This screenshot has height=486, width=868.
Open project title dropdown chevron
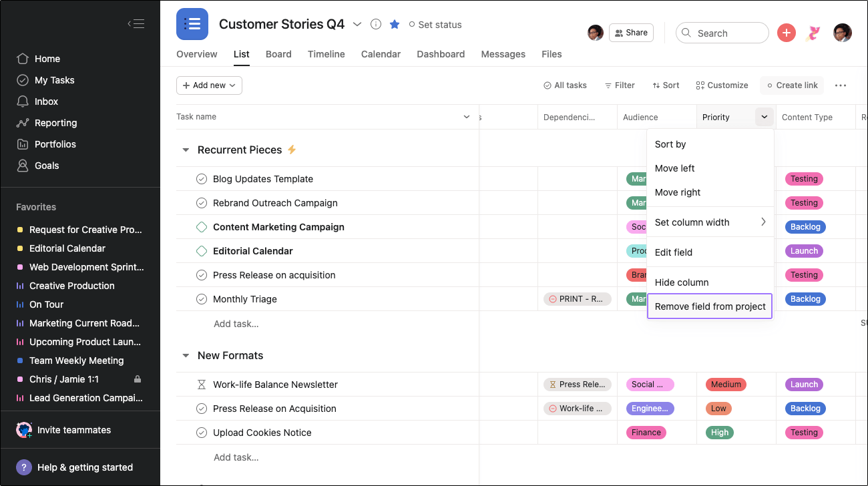pos(357,24)
